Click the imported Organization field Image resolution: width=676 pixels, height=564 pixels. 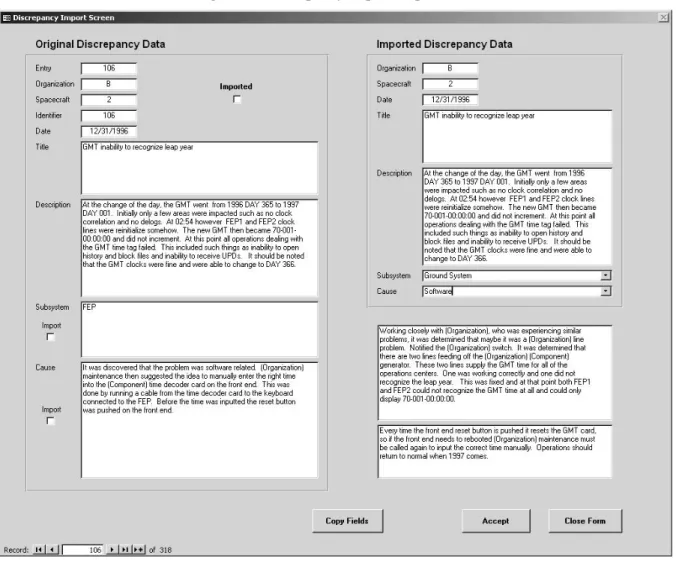(x=450, y=68)
